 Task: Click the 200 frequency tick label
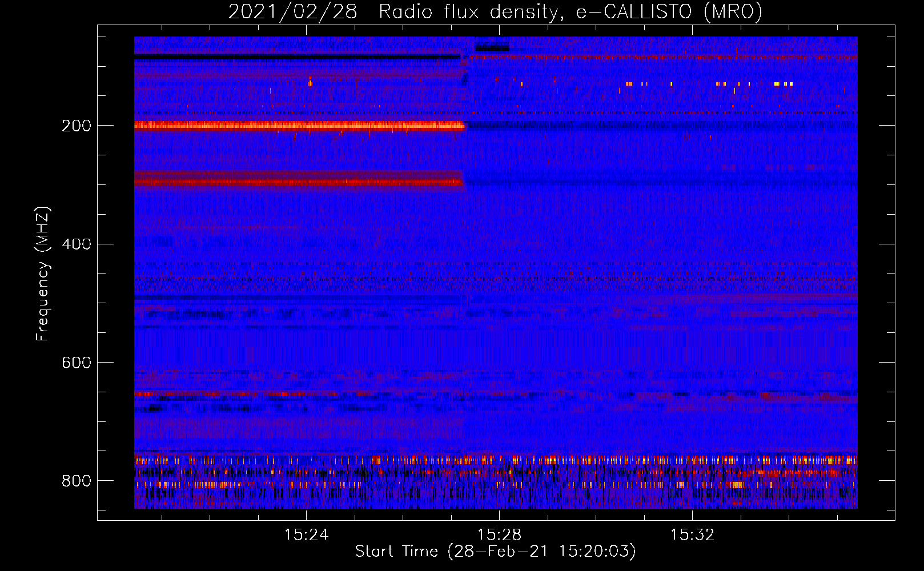click(x=77, y=126)
